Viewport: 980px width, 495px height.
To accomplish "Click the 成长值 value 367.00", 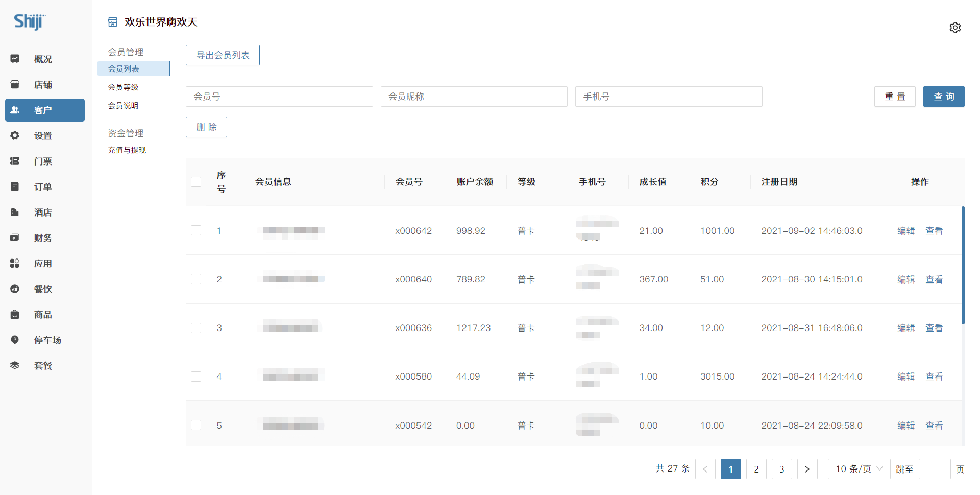I will pyautogui.click(x=653, y=279).
